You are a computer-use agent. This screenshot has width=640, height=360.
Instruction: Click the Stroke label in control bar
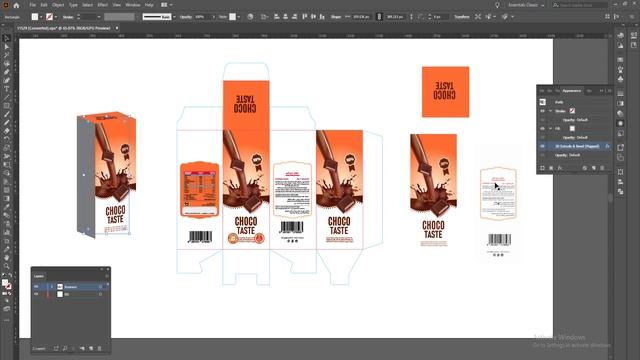click(x=68, y=17)
